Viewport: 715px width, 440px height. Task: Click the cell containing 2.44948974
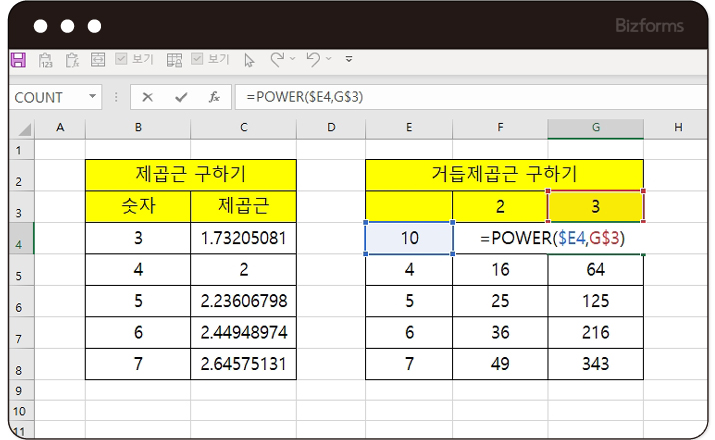click(x=244, y=332)
